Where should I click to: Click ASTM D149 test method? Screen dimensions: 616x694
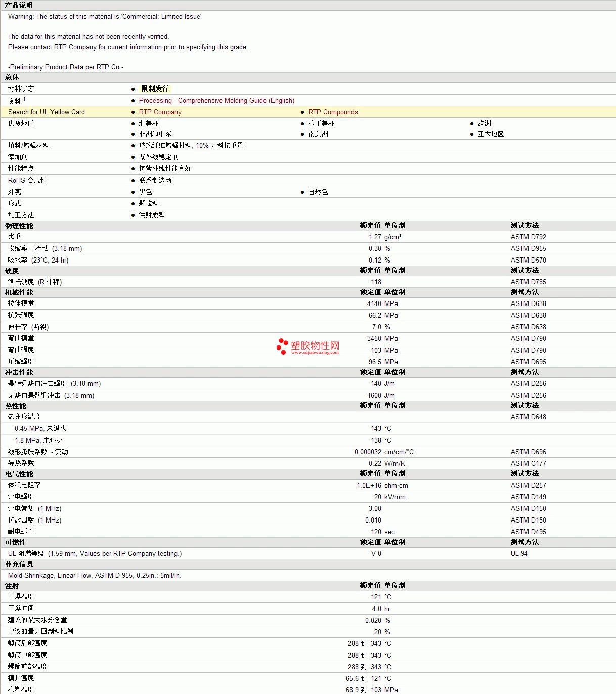coord(528,497)
